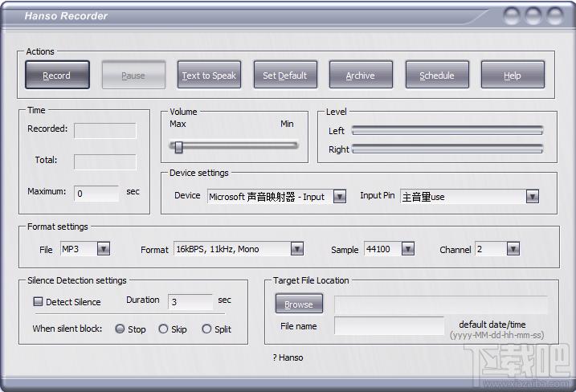Open Help from the Actions bar

513,75
